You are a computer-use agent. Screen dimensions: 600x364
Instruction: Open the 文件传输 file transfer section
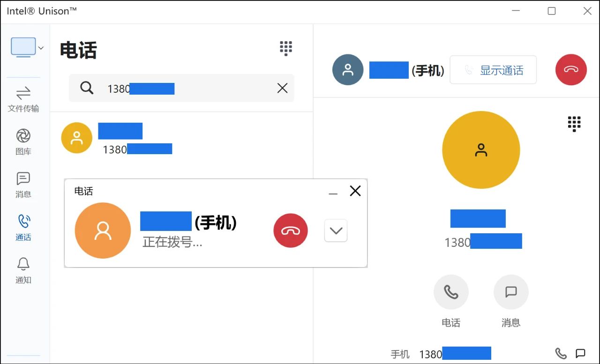[x=23, y=99]
